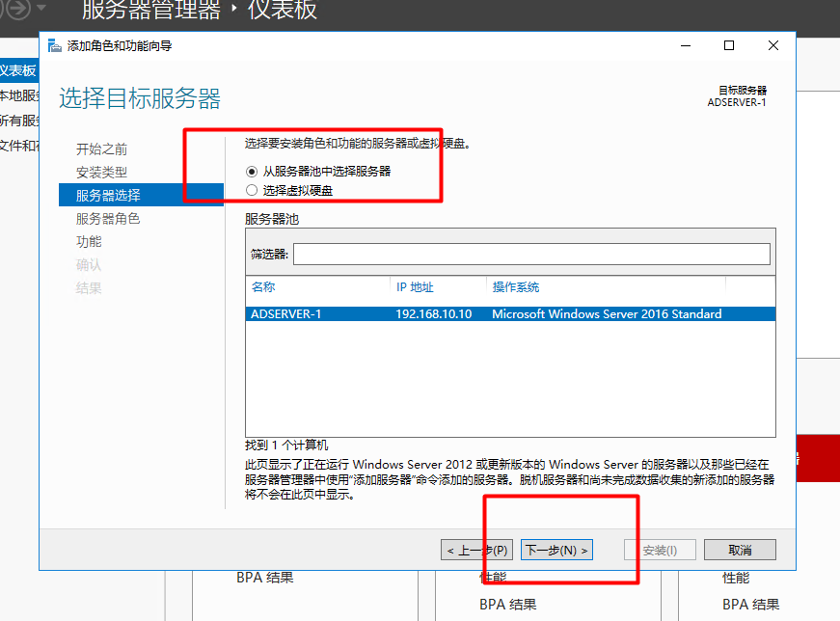Open Server Manager navigation history dropdown
This screenshot has height=621, width=840.
click(41, 8)
